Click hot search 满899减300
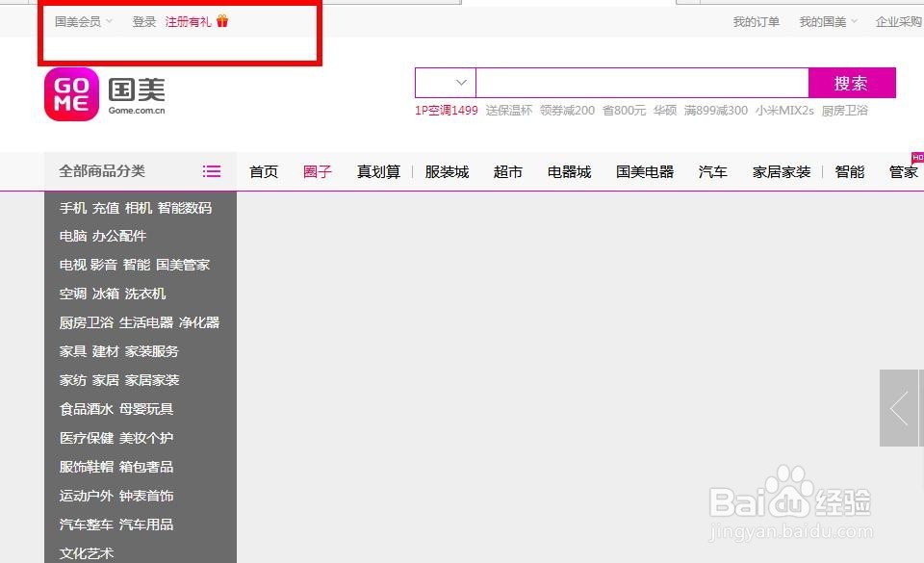The image size is (924, 563). 716,110
